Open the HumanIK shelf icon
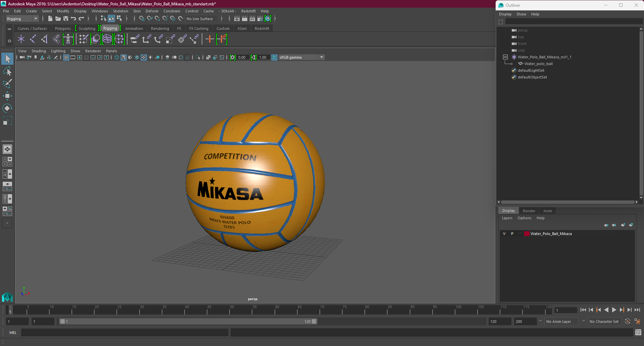644x346 pixels. [x=68, y=39]
